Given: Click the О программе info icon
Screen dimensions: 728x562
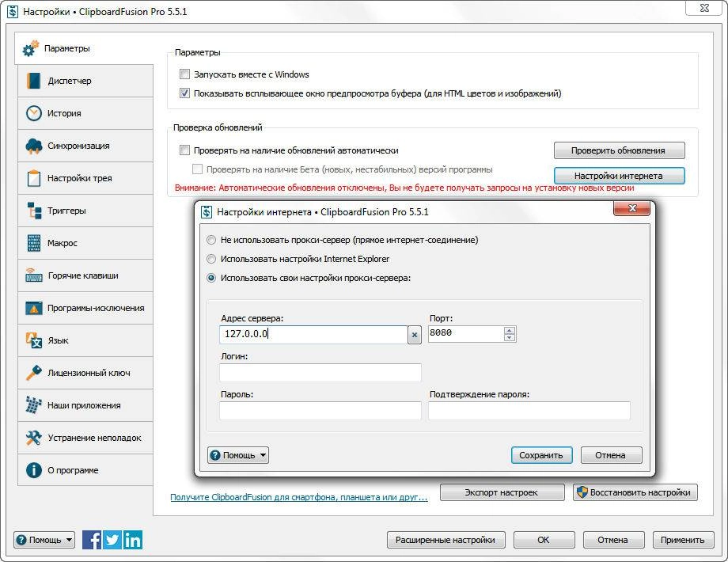Looking at the screenshot, I should tap(33, 470).
